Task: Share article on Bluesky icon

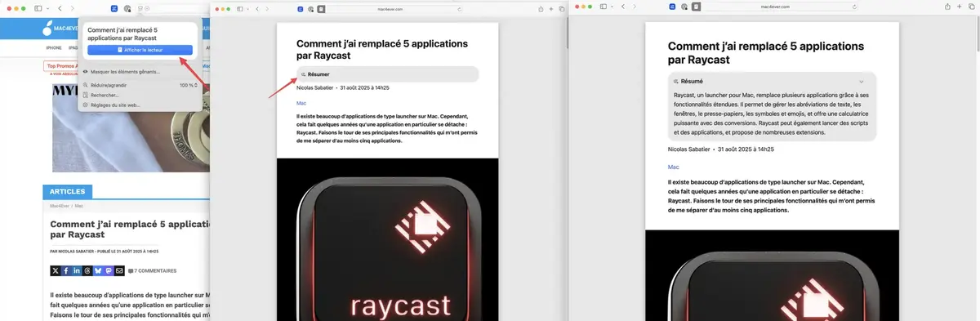Action: (x=98, y=270)
